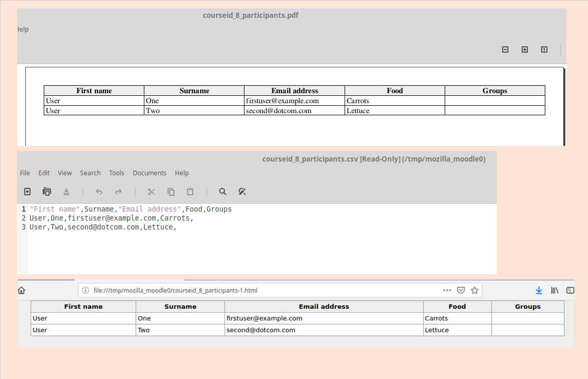588x379 pixels.
Task: Click Email address header in PDF table
Action: [295, 91]
